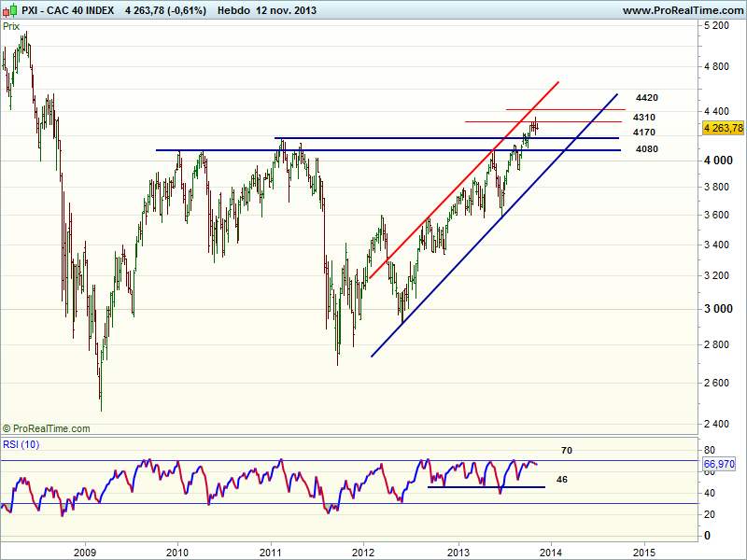Click the 2014 marker on time axis
This screenshot has width=747, height=560.
click(x=551, y=551)
